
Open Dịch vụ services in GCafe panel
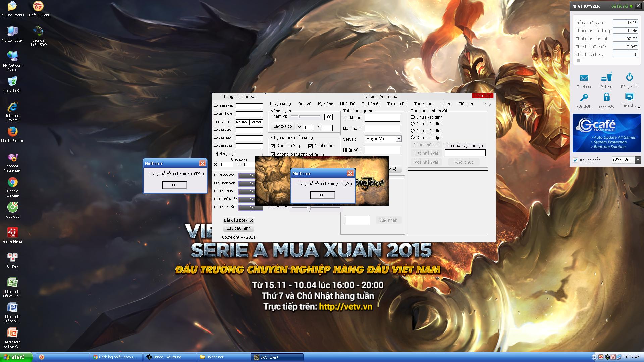606,81
